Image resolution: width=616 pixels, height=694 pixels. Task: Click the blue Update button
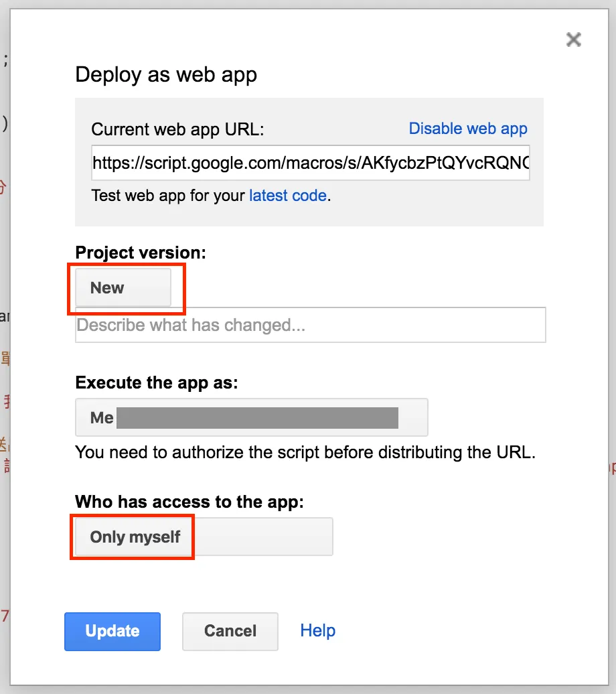click(x=112, y=631)
